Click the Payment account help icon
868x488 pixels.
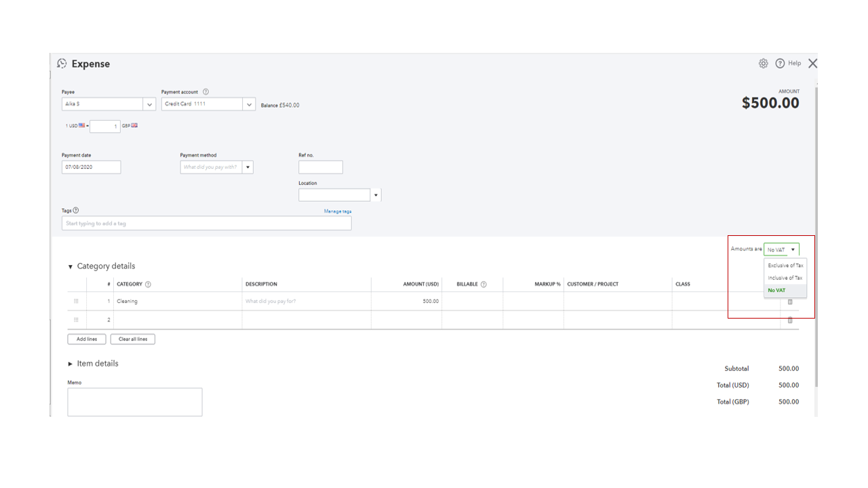click(205, 91)
